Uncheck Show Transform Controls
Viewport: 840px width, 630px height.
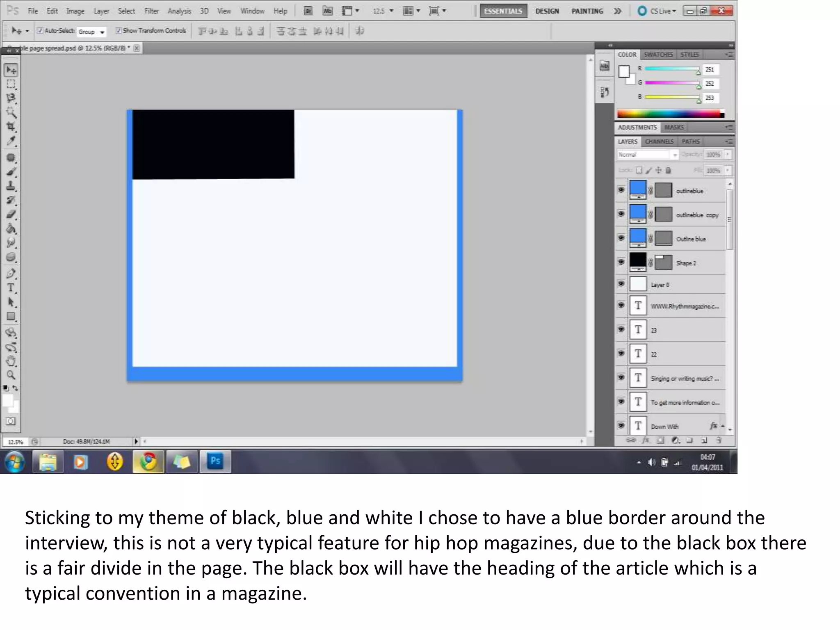pyautogui.click(x=119, y=31)
